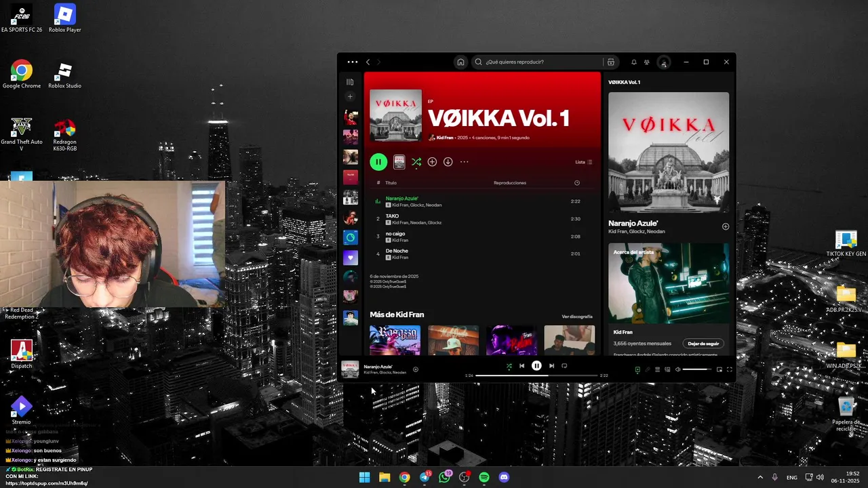The width and height of the screenshot is (868, 488).
Task: Click the 'Título' column header
Action: tap(391, 183)
